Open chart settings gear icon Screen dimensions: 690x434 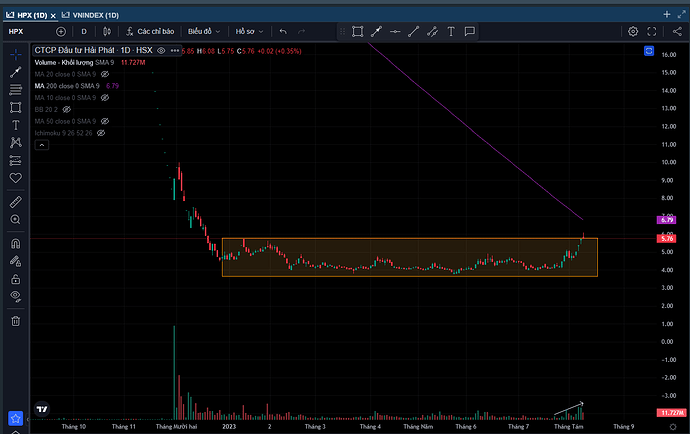pyautogui.click(x=633, y=31)
